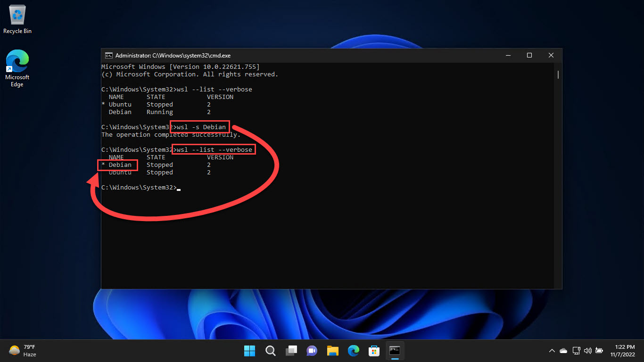
Task: Launch Microsoft Store from the taskbar
Action: (374, 351)
